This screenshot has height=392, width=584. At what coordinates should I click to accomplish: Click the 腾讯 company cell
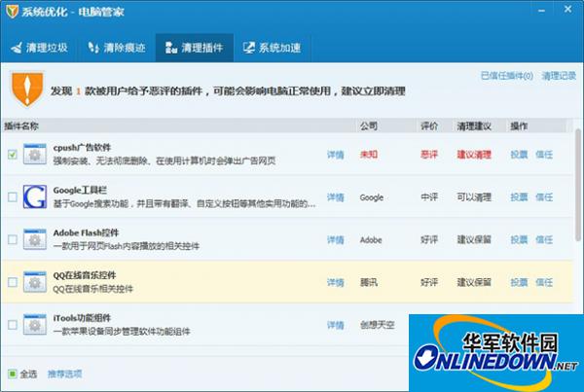click(369, 282)
